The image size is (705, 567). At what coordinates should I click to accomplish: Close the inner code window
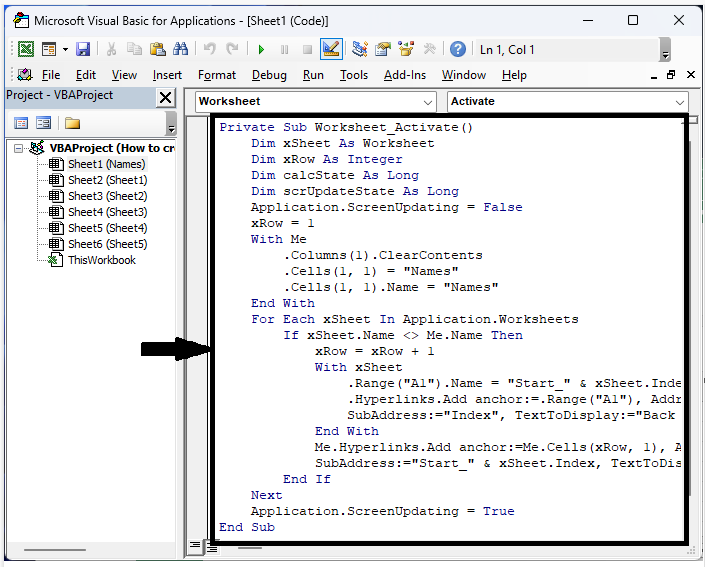(691, 75)
